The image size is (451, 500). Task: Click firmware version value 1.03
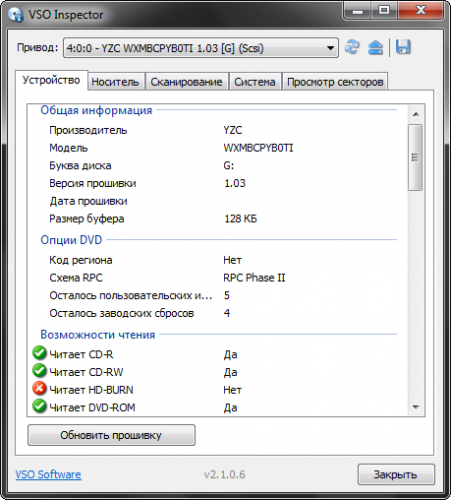pyautogui.click(x=235, y=183)
